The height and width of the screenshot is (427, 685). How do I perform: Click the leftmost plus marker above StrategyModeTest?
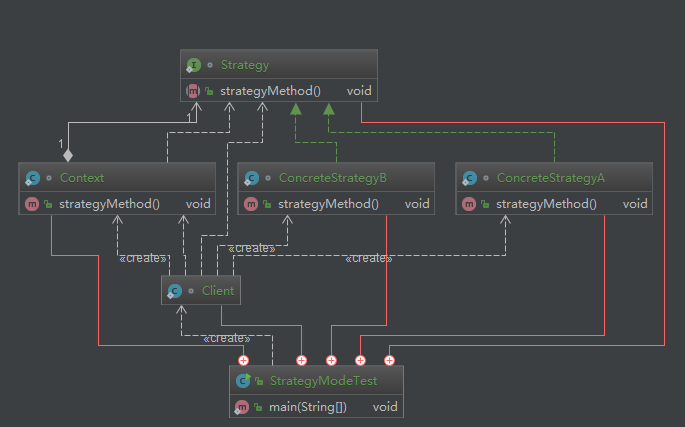pyautogui.click(x=243, y=360)
